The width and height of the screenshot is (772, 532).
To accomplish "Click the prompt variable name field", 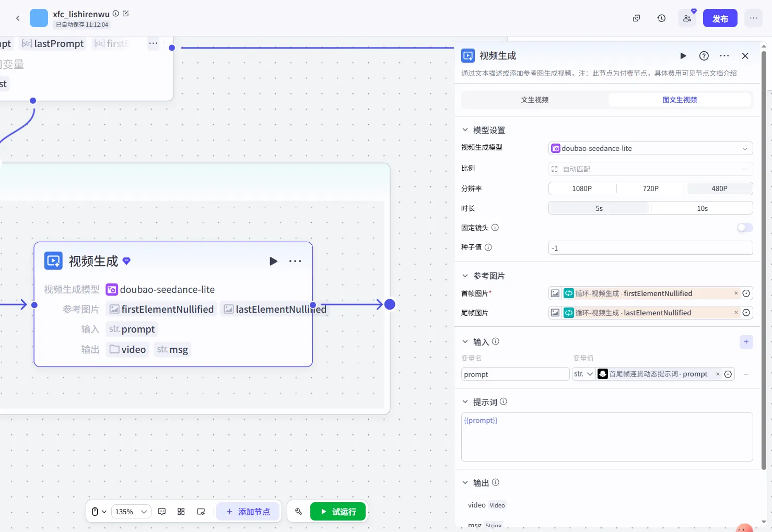I will click(515, 374).
